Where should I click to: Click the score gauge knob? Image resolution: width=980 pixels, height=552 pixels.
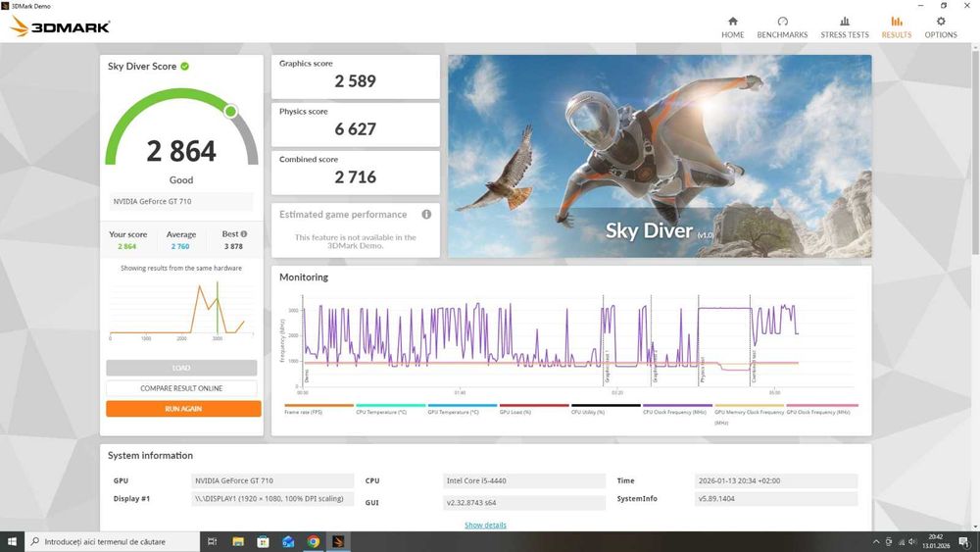(230, 111)
